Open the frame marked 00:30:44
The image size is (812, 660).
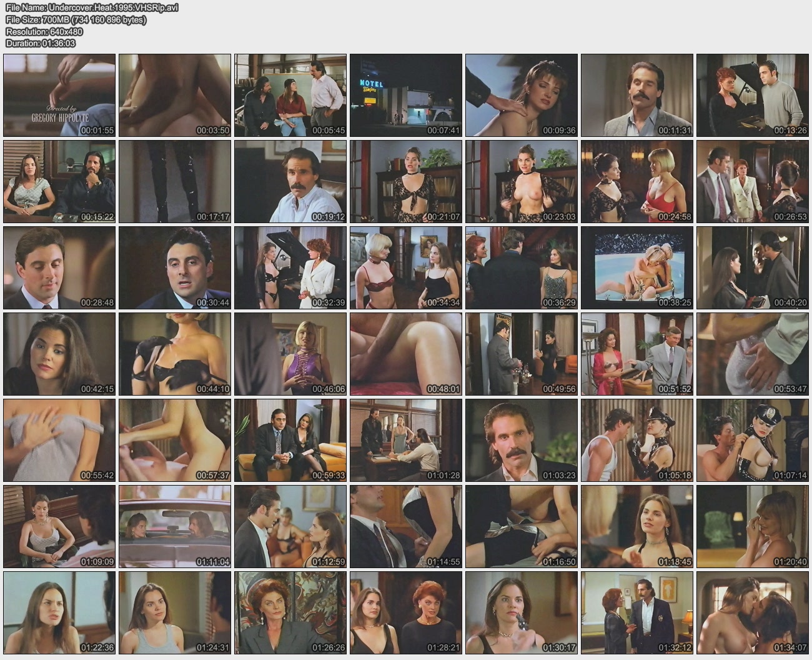[x=175, y=267]
